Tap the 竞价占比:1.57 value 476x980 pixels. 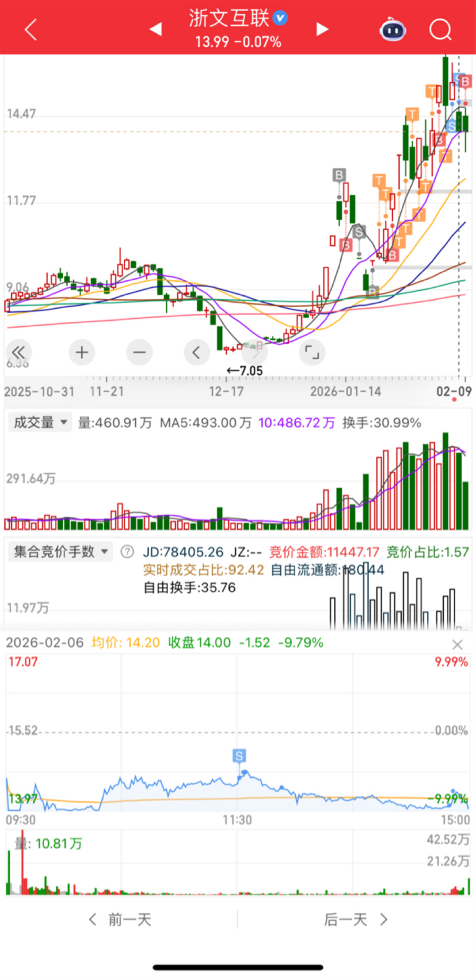(x=428, y=552)
